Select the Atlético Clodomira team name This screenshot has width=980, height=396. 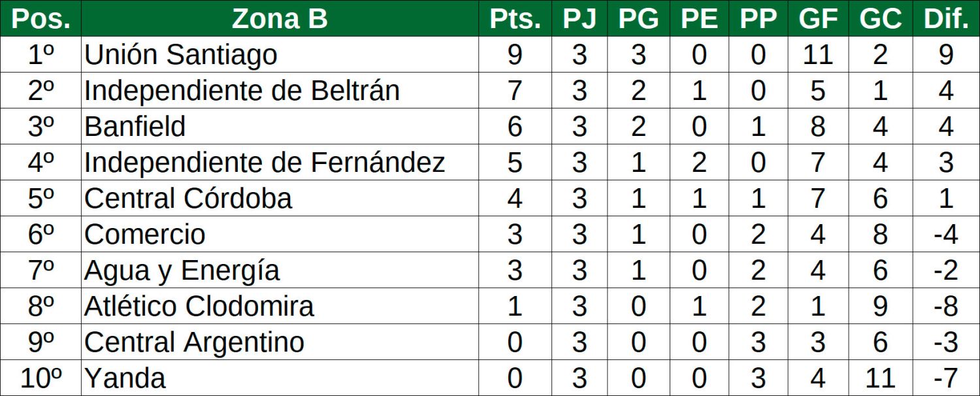click(199, 306)
